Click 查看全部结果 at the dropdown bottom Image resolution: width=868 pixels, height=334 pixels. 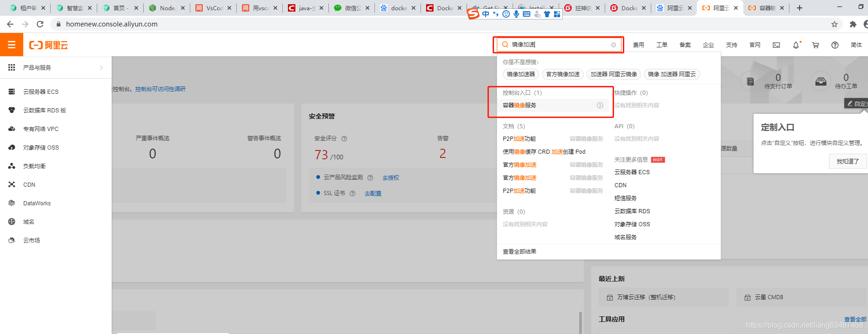coord(520,252)
